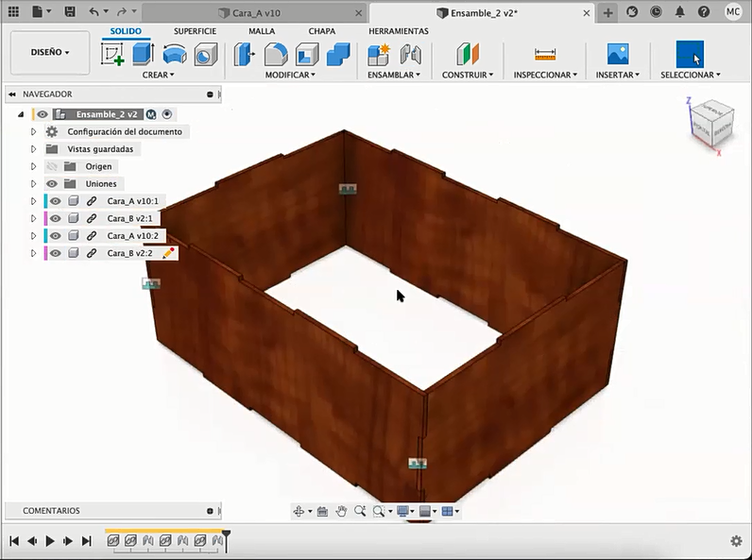
Task: Click the Insert image icon
Action: tap(618, 54)
